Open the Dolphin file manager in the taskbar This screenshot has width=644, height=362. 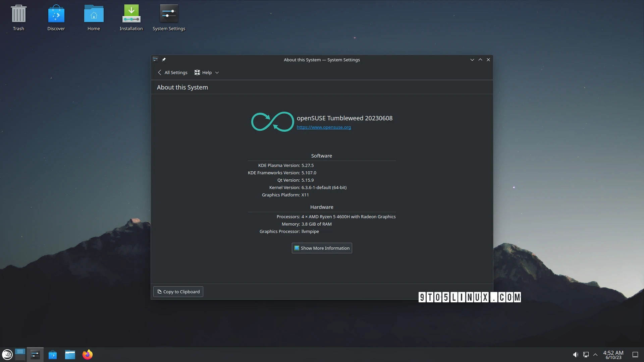[x=70, y=354]
